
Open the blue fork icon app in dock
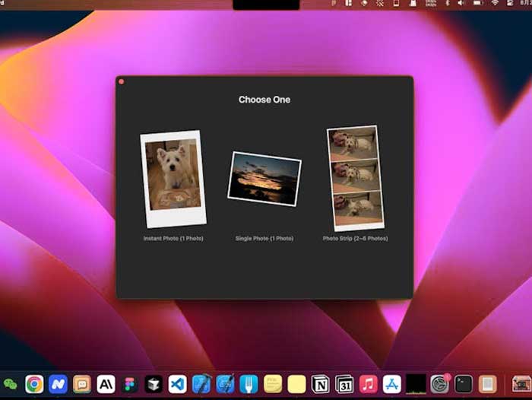[249, 384]
